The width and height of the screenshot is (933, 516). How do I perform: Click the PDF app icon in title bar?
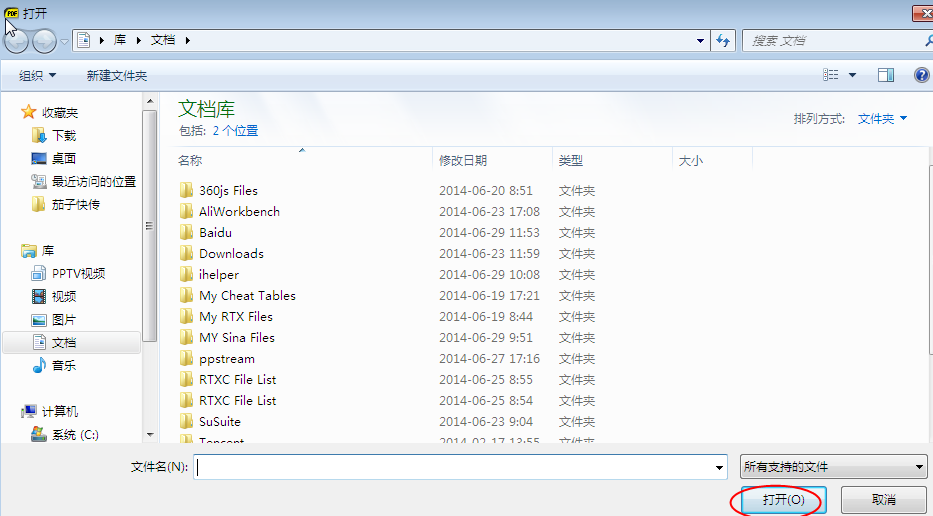pos(11,13)
